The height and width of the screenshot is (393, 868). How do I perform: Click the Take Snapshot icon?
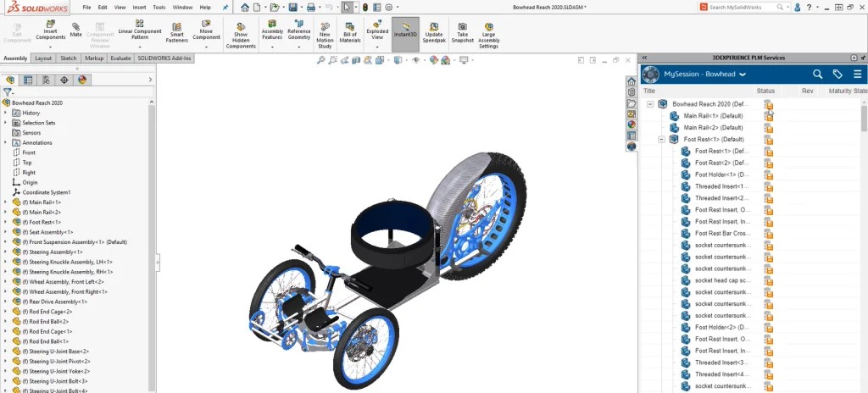coord(462,32)
